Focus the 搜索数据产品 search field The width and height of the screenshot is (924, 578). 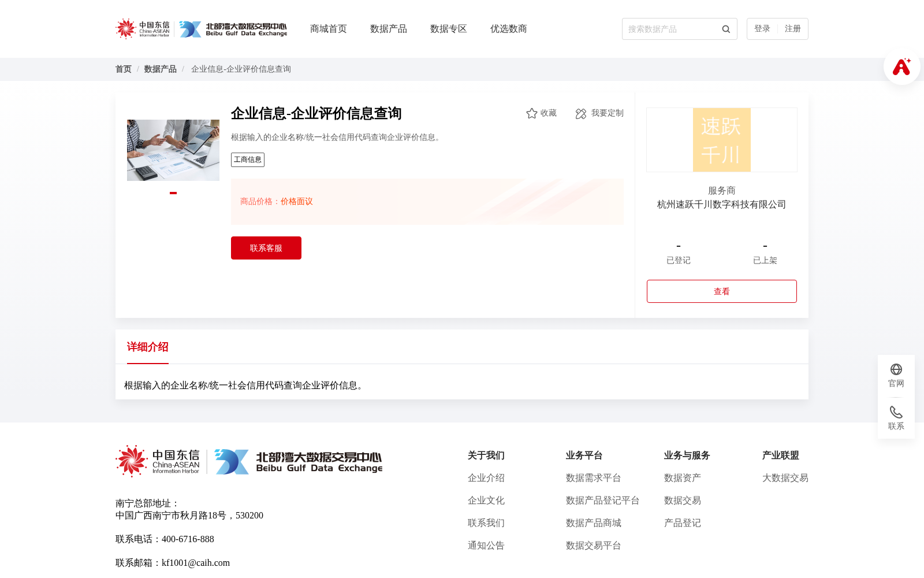tap(672, 29)
